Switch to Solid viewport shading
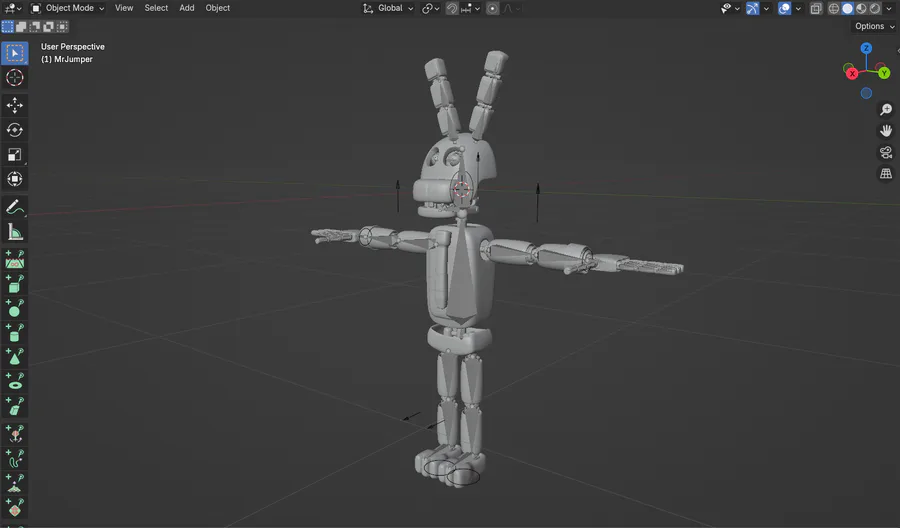Viewport: 900px width, 528px height. tap(847, 8)
